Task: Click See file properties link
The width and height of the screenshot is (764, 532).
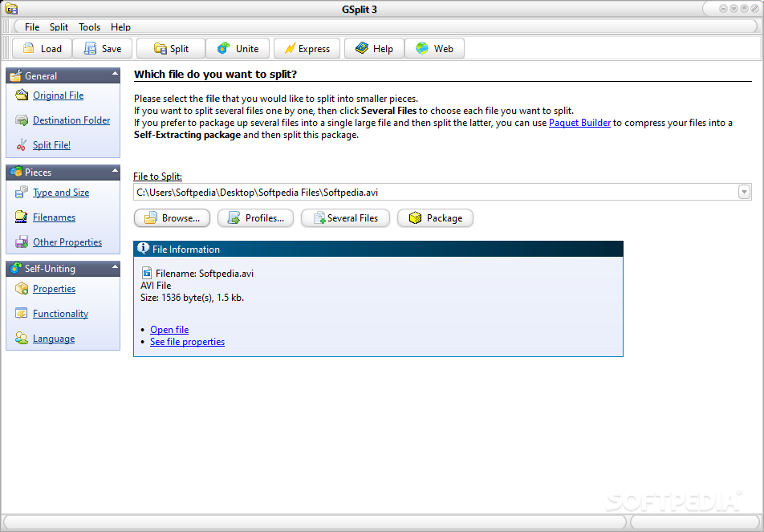Action: pos(187,342)
